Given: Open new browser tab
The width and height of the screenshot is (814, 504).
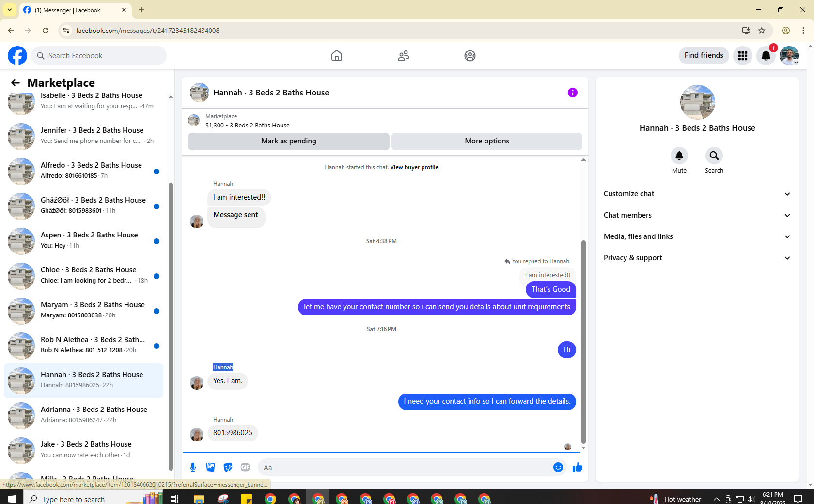Looking at the screenshot, I should [141, 10].
